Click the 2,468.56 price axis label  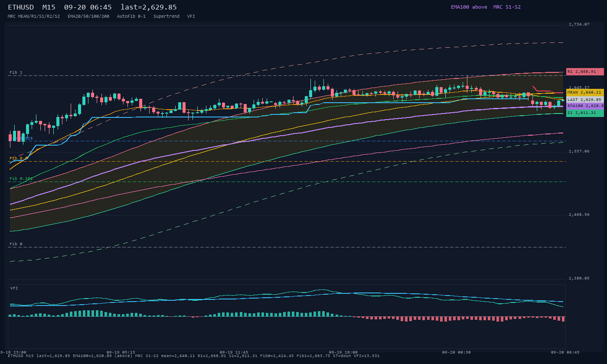[579, 214]
